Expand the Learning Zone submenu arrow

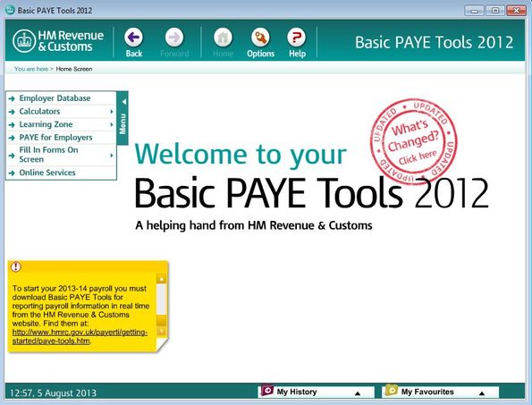112,124
